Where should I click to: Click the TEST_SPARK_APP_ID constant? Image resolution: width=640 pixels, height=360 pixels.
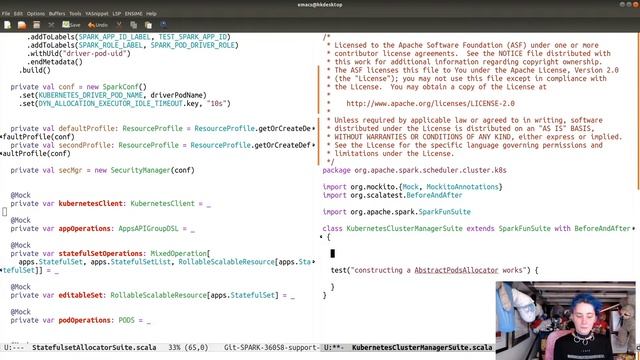tap(193, 37)
